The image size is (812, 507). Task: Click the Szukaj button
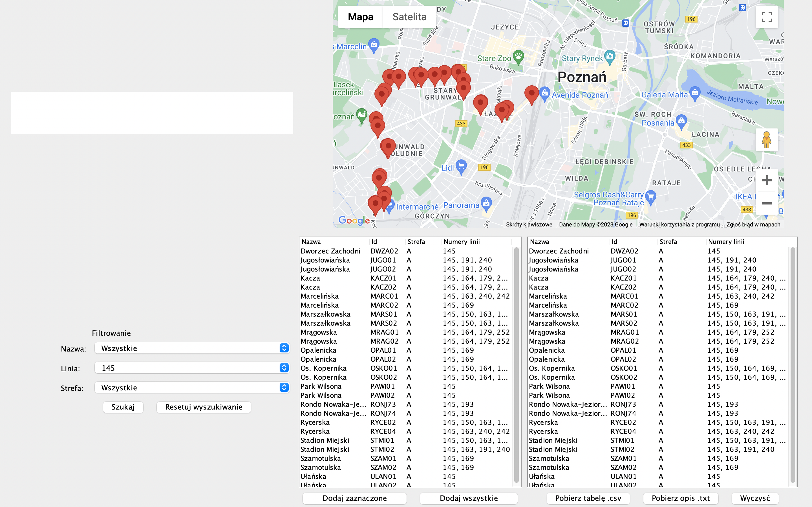click(123, 407)
